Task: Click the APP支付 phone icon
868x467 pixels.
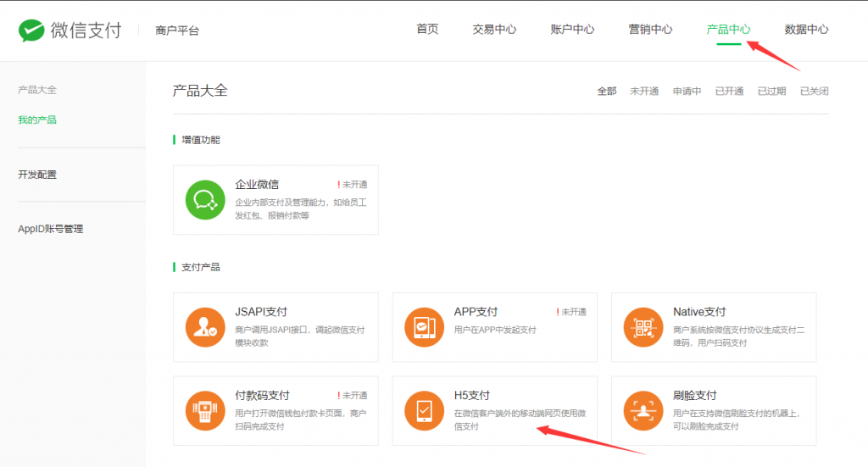Action: point(424,327)
